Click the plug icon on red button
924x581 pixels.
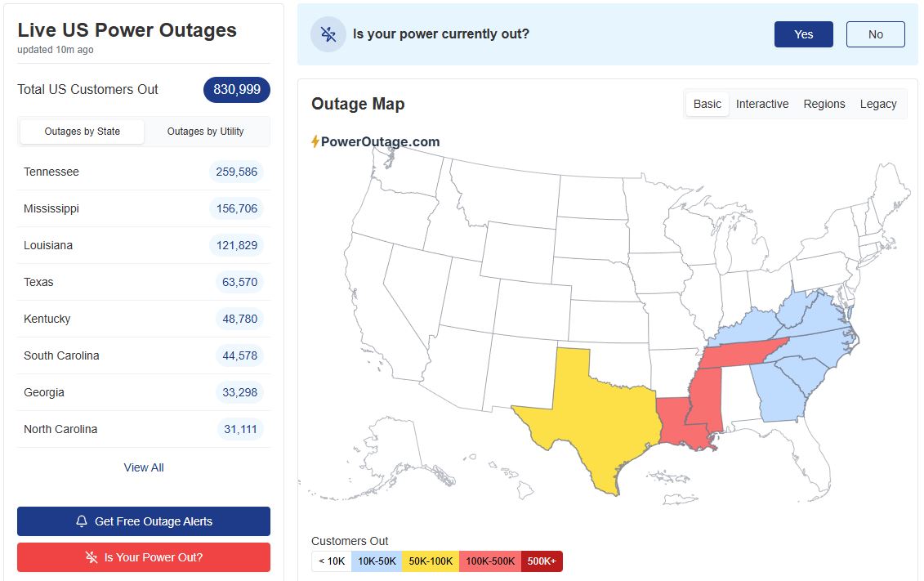[92, 557]
